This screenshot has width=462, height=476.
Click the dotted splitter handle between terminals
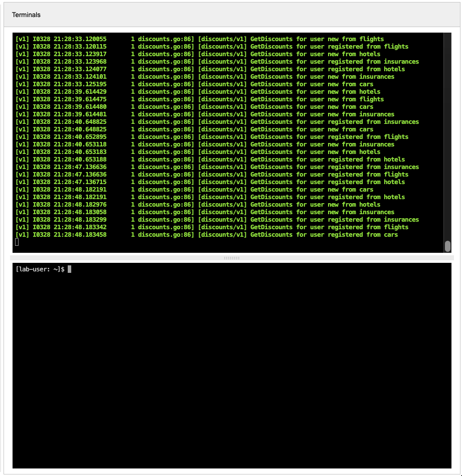click(232, 258)
